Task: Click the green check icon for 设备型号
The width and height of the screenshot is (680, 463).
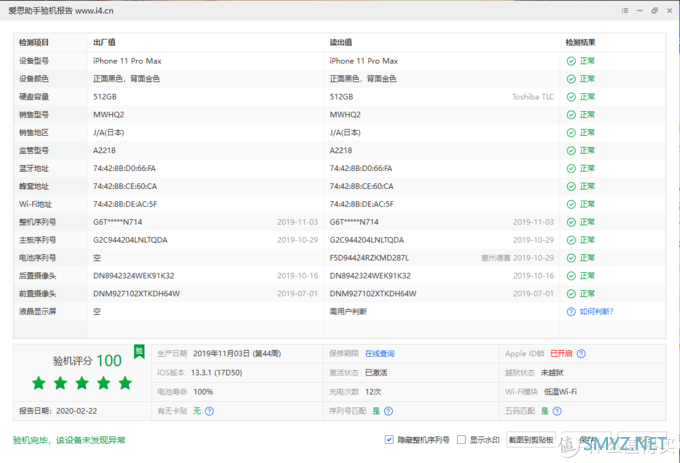Action: (x=571, y=61)
